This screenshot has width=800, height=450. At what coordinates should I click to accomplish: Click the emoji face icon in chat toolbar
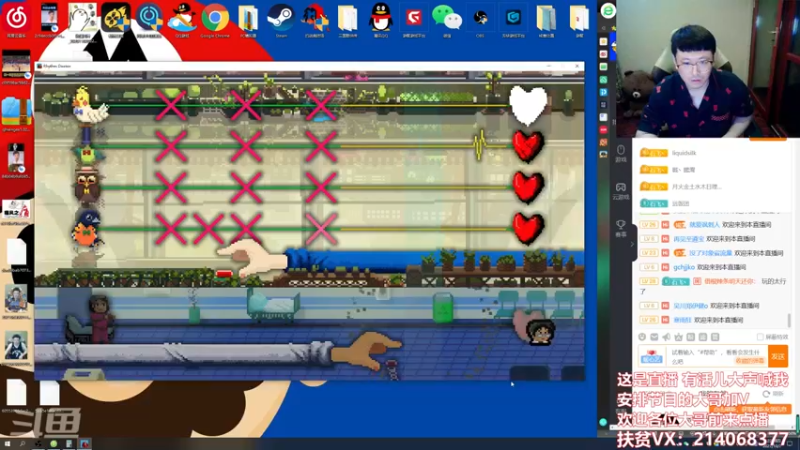642,337
